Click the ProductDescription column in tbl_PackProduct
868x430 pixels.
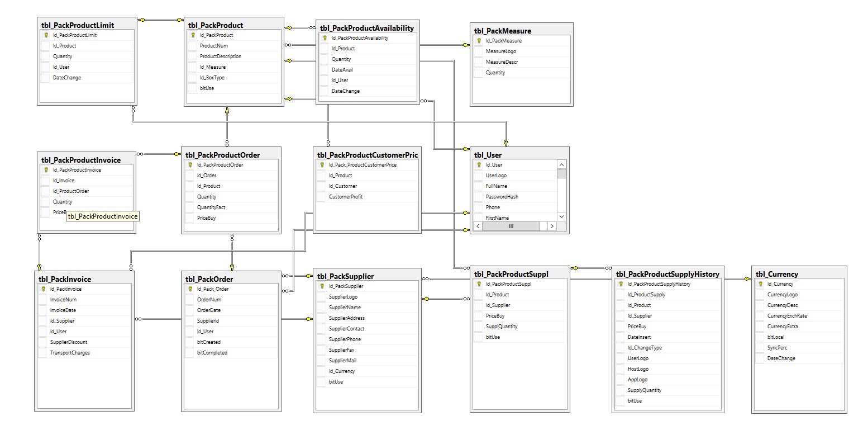[x=233, y=56]
